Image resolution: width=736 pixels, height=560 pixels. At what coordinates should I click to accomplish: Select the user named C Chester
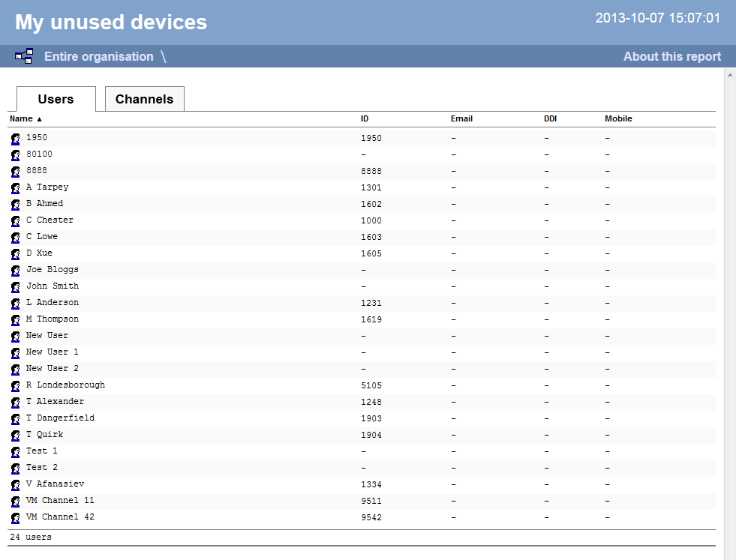[x=49, y=220]
